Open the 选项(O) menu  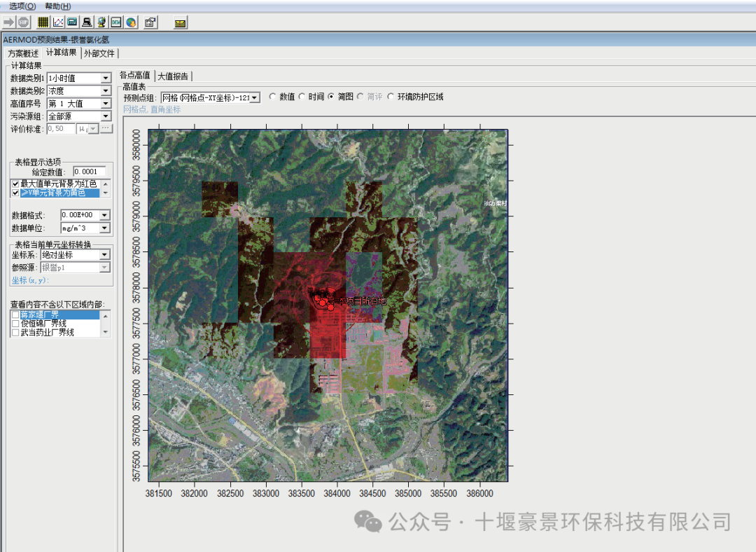pyautogui.click(x=22, y=6)
